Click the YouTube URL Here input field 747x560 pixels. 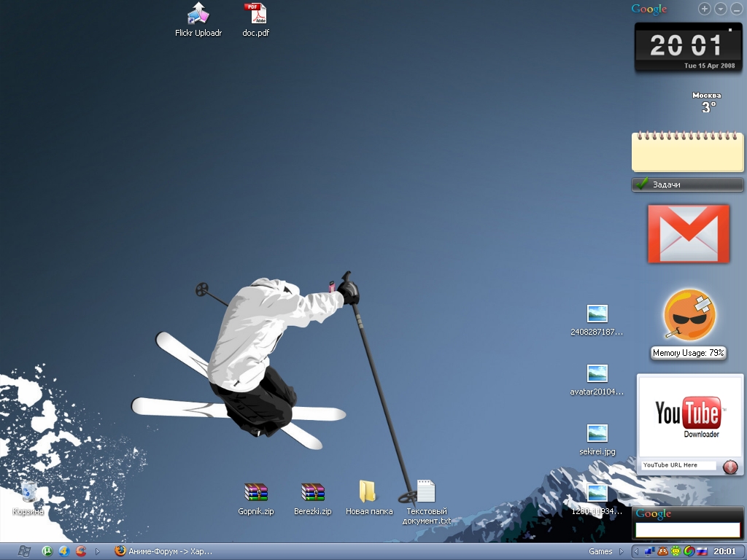(x=678, y=465)
